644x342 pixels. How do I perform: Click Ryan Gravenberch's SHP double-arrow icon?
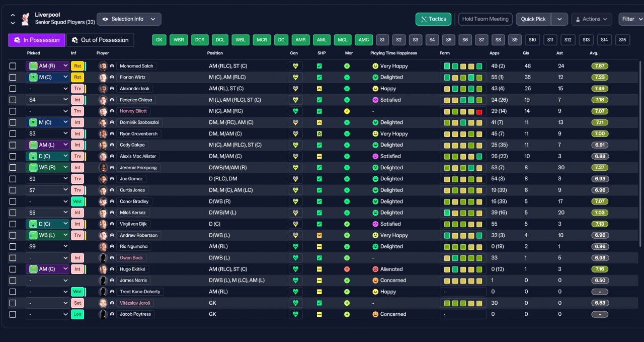pos(319,133)
